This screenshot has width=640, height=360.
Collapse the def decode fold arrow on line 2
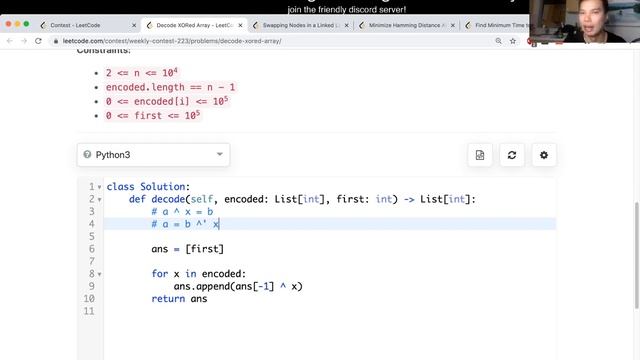point(99,200)
